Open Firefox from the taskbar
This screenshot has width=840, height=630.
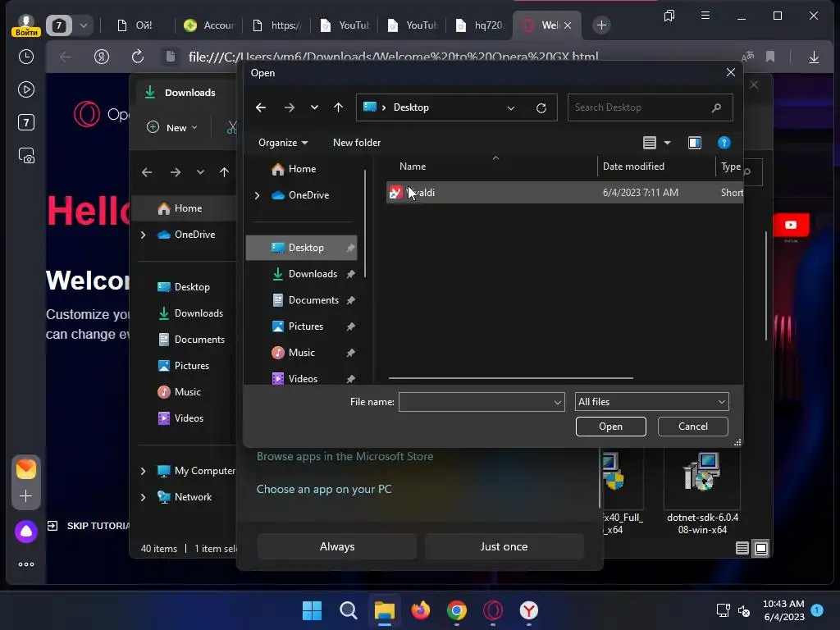point(421,610)
